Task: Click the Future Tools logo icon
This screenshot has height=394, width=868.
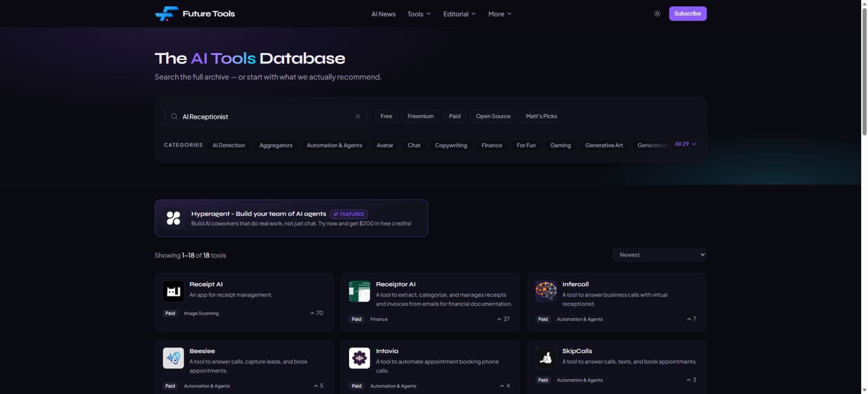Action: (x=167, y=14)
